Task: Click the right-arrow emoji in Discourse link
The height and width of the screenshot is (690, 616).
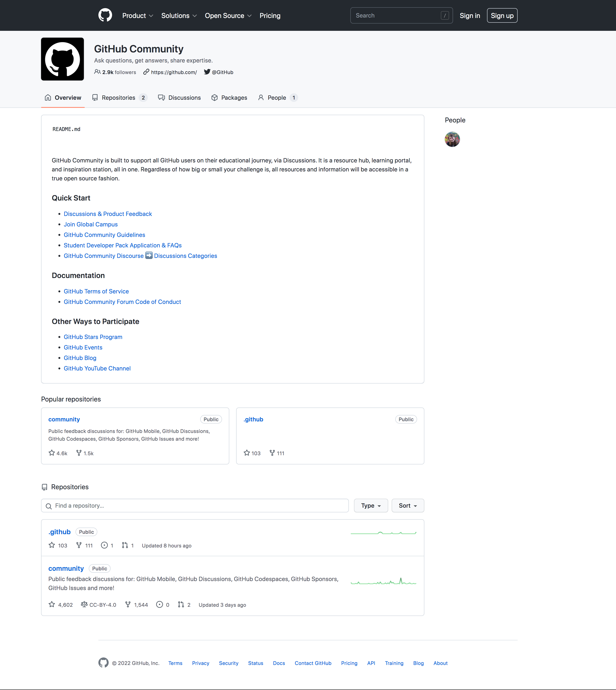Action: tap(149, 255)
